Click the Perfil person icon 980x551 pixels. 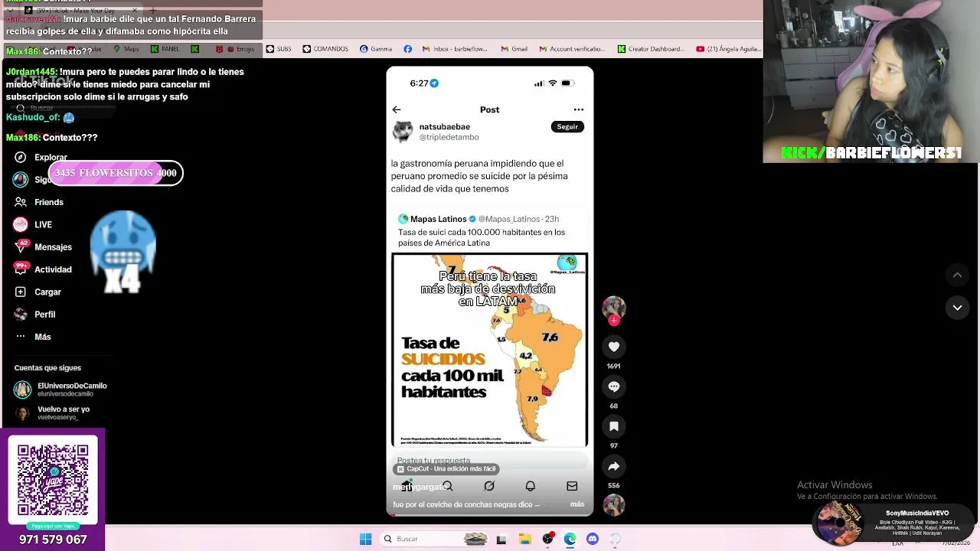(x=21, y=314)
